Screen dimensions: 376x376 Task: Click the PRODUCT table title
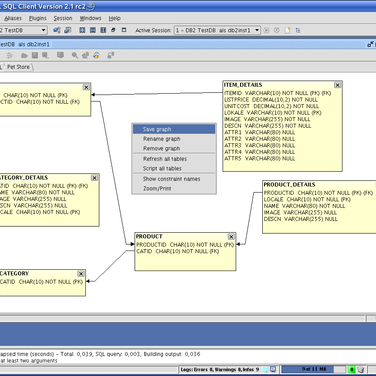149,236
